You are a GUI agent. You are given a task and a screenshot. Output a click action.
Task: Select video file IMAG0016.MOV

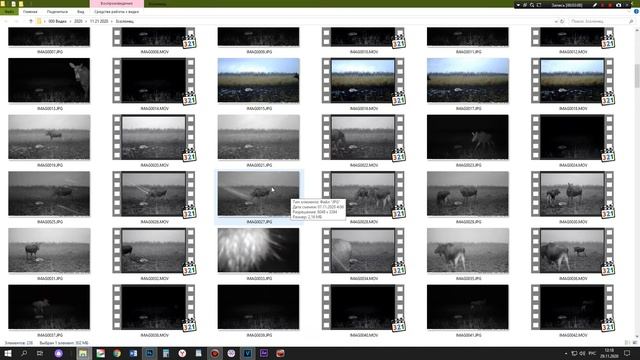pyautogui.click(x=363, y=80)
